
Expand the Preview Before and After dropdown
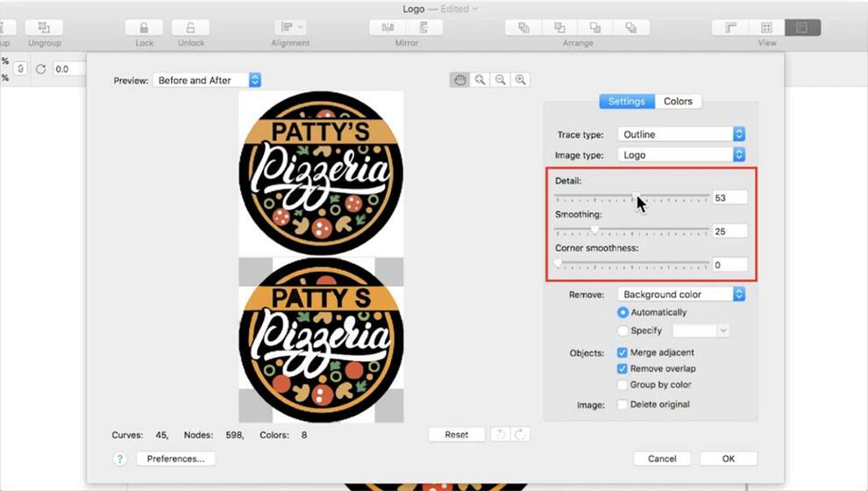pos(207,80)
